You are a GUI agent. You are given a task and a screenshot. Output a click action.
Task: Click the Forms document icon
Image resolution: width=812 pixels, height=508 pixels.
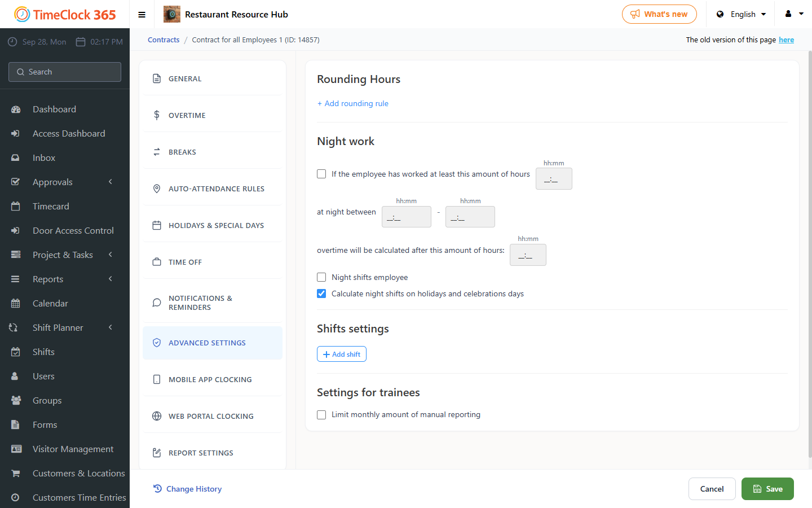tap(16, 425)
